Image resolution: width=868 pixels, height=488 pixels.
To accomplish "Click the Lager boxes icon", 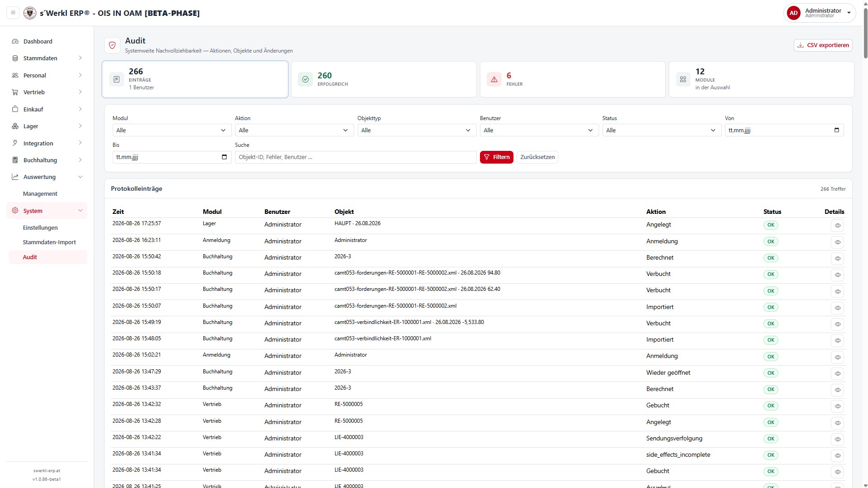I will point(15,126).
